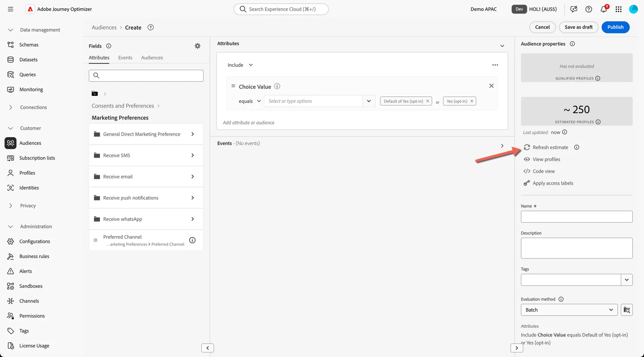
Task: Collapse the left fields panel
Action: click(x=208, y=348)
